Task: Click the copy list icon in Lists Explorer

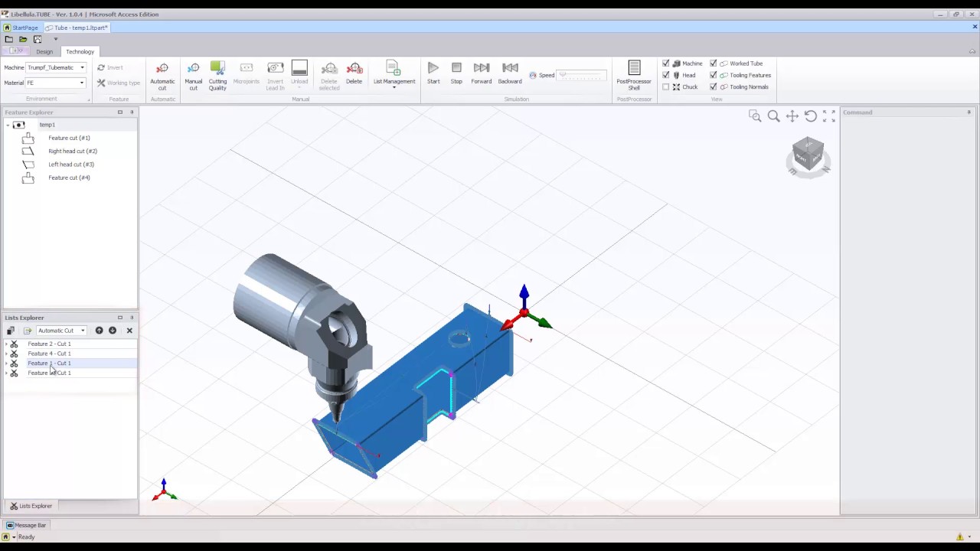Action: [11, 331]
